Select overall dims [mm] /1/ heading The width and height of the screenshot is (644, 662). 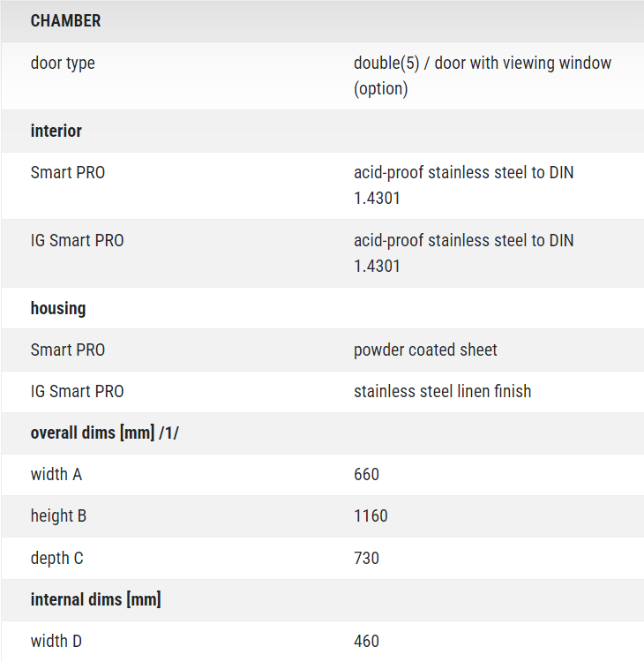105,433
